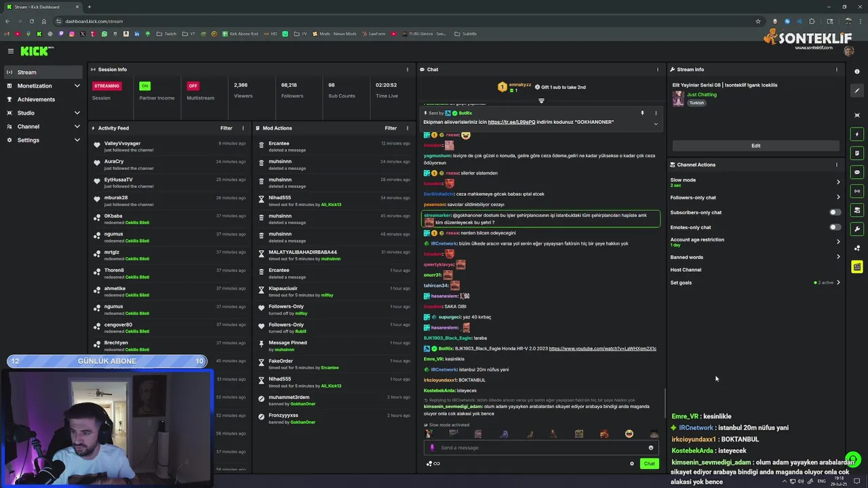868x488 pixels.
Task: Click the note page icon in right sidebar
Action: point(857,153)
